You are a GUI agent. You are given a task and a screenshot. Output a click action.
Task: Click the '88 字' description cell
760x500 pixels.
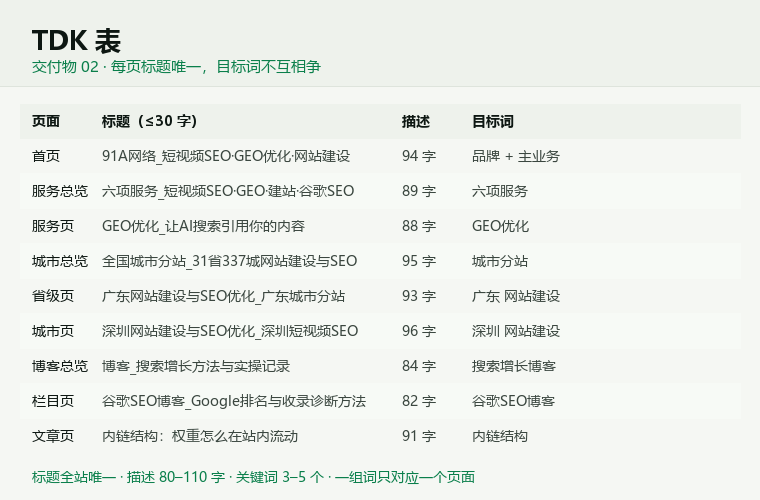[x=419, y=226]
